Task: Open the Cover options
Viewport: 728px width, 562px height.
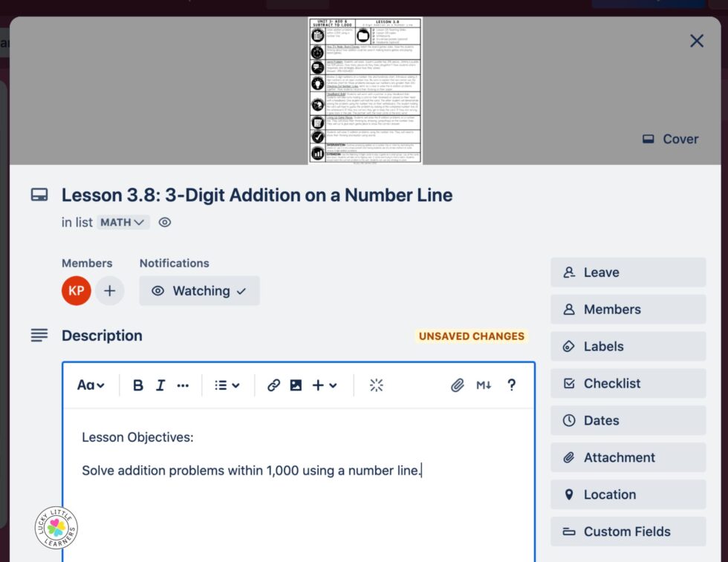Action: point(669,138)
